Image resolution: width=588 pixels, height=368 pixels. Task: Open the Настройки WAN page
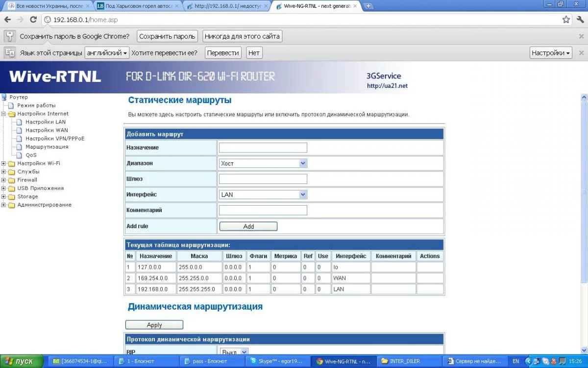pyautogui.click(x=47, y=131)
